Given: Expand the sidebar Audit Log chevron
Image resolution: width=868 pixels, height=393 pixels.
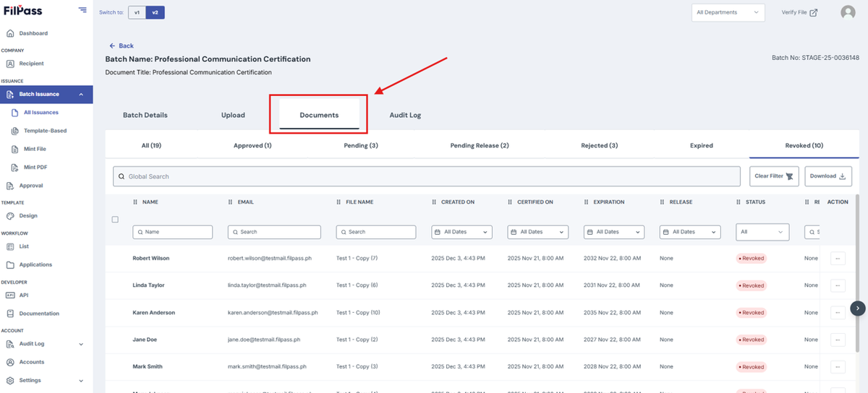Looking at the screenshot, I should click(x=81, y=344).
